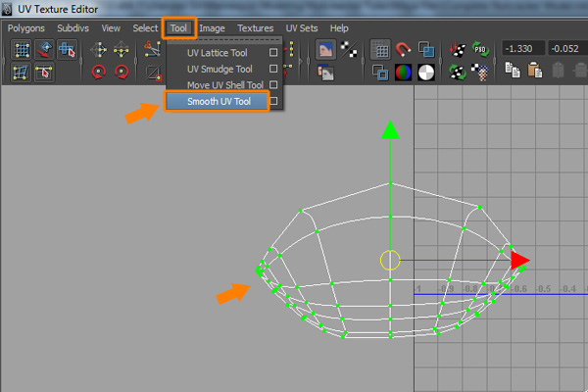Rotate UVs counterclockwise red arrow icon
This screenshot has width=588, height=392.
tap(99, 72)
